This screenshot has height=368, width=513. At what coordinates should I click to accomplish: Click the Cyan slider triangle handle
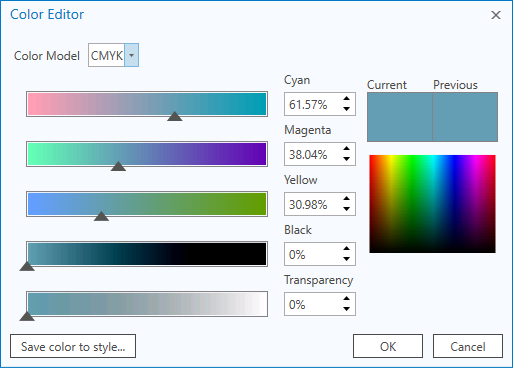(174, 116)
